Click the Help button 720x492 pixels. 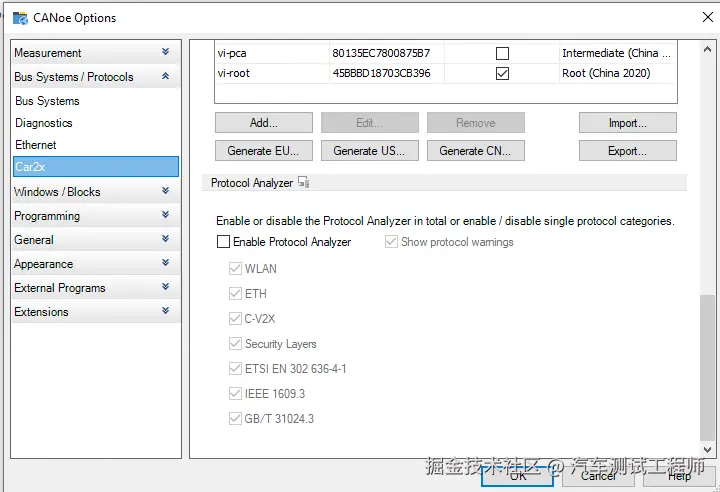coord(679,476)
